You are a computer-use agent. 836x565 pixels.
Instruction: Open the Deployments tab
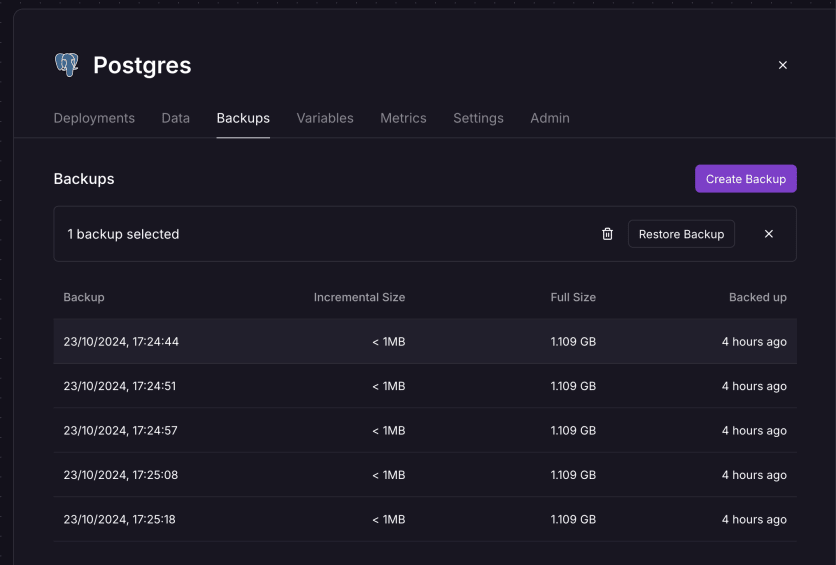click(94, 118)
